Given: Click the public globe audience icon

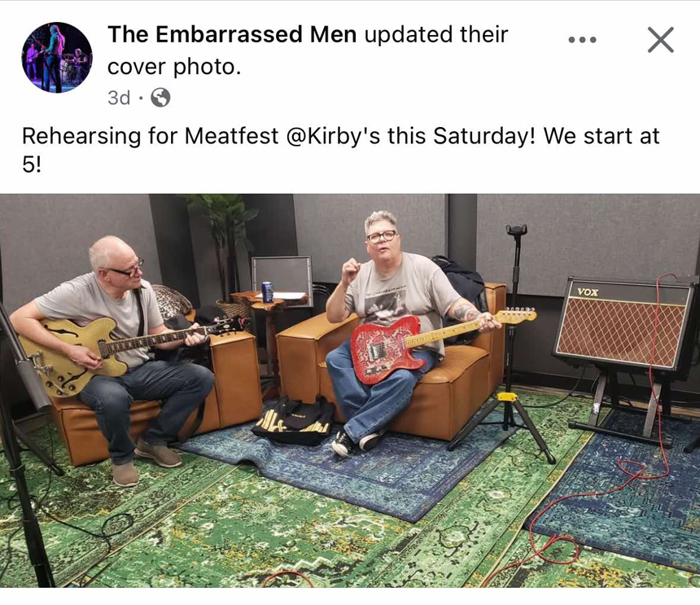Looking at the screenshot, I should click(x=160, y=98).
